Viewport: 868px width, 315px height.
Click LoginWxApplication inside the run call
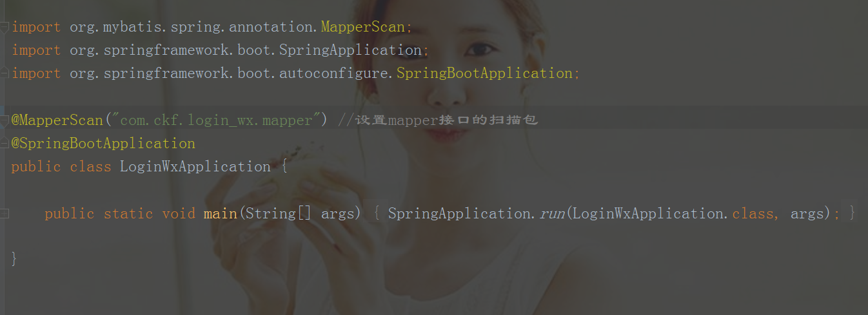click(x=648, y=213)
